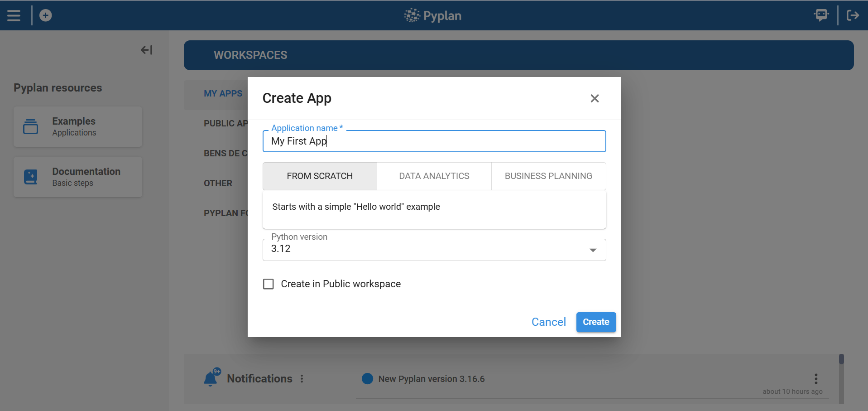Click inside the Application name field

434,141
